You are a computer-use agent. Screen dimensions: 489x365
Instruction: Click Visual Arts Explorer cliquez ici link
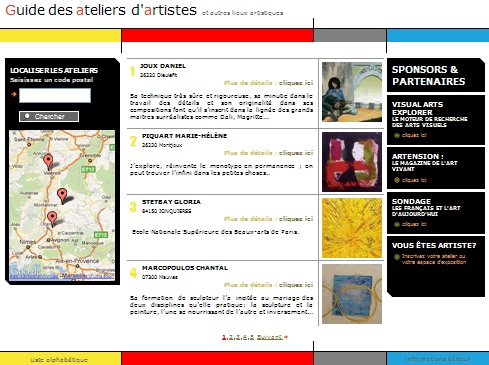[414, 135]
